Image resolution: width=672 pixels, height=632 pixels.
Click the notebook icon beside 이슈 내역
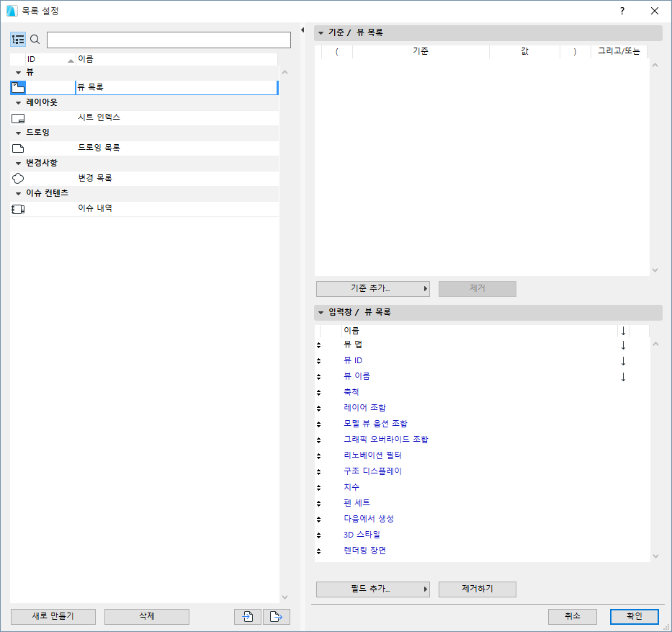pyautogui.click(x=17, y=208)
